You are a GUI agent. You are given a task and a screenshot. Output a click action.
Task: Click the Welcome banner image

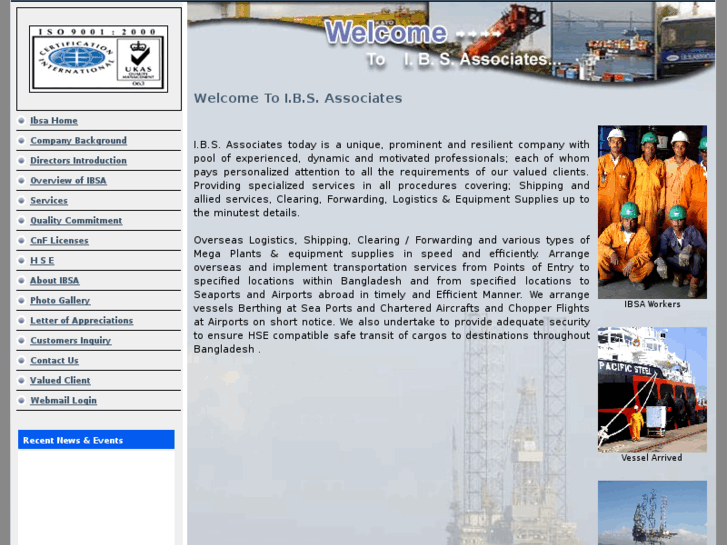click(x=451, y=43)
